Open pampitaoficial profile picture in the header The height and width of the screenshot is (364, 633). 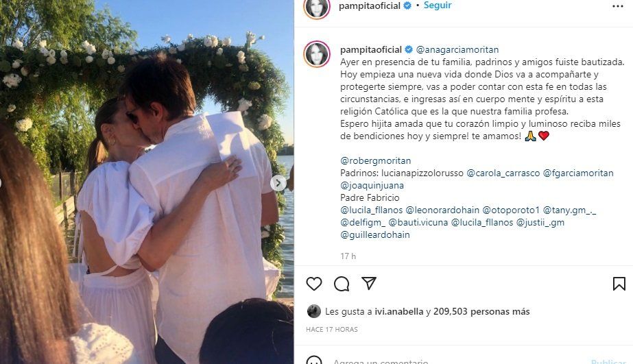[317, 8]
